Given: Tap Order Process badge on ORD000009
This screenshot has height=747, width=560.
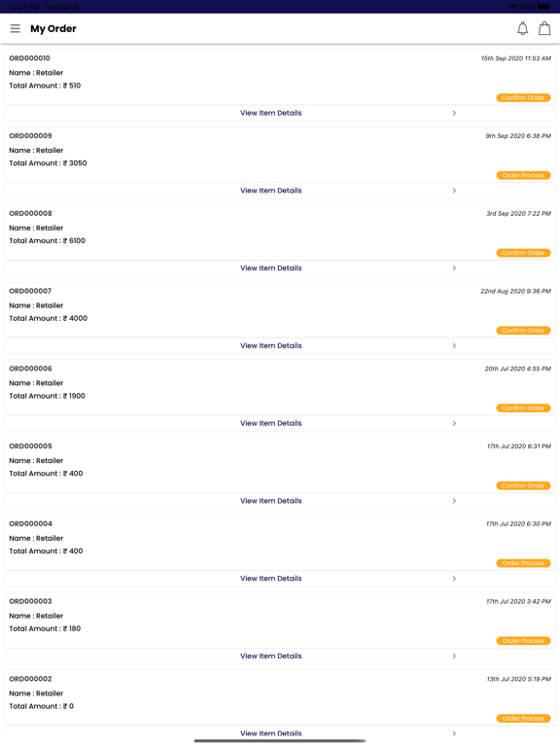Looking at the screenshot, I should (x=523, y=175).
